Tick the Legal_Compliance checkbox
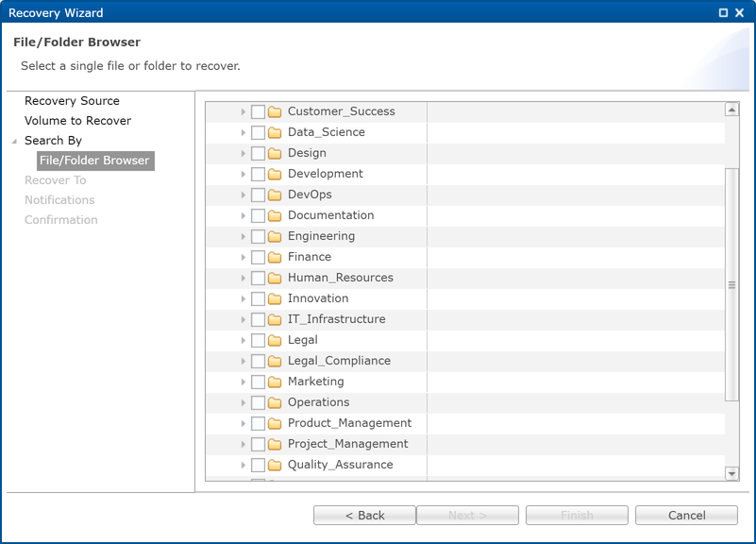 tap(258, 361)
